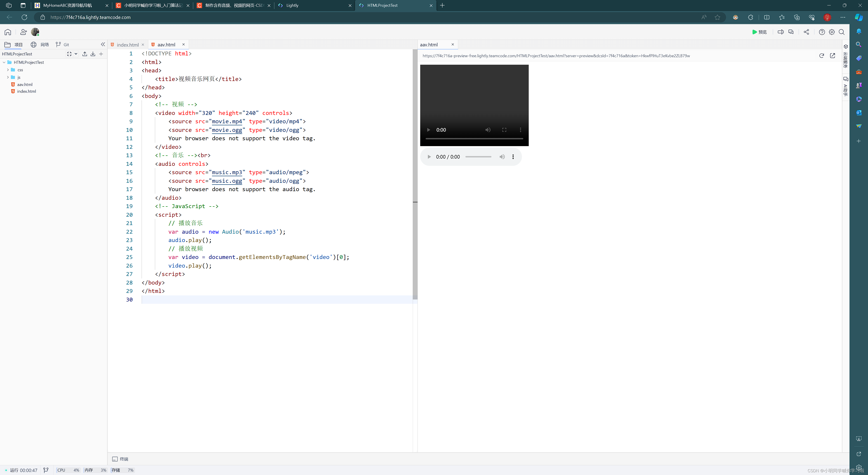Refresh the preview pane
Image resolution: width=868 pixels, height=475 pixels.
click(821, 56)
